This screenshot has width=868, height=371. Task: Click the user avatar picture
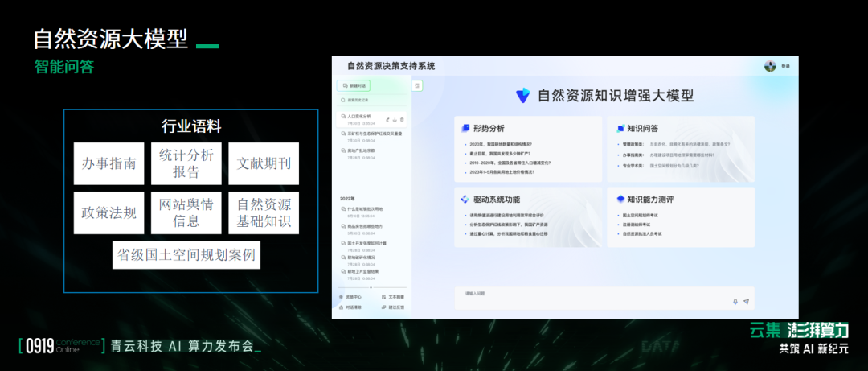[770, 66]
